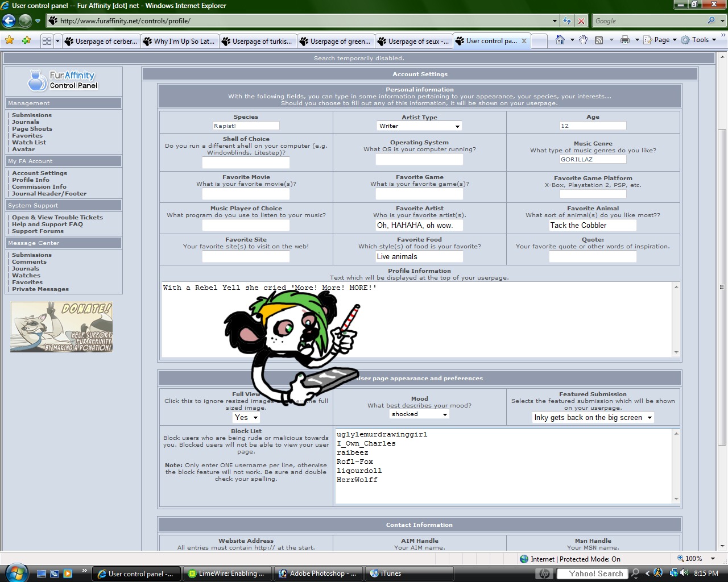Click the Donate banner image
Screen dimensions: 728x582
coord(61,327)
